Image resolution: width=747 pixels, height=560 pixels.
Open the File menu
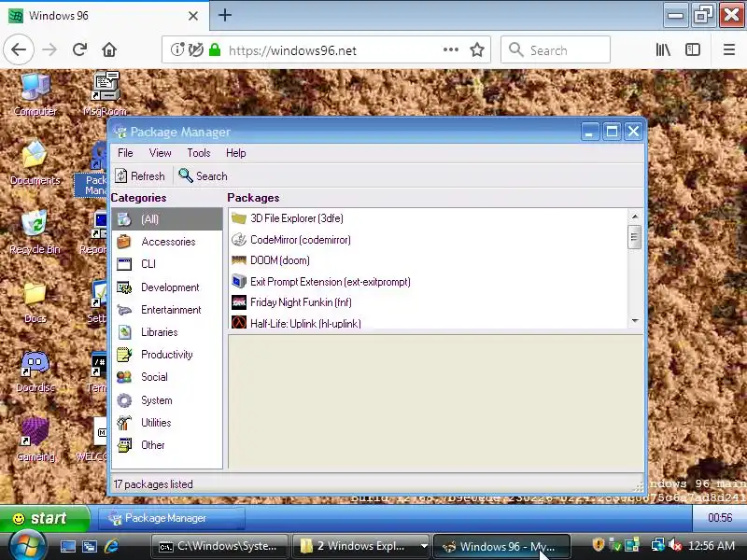tap(125, 153)
